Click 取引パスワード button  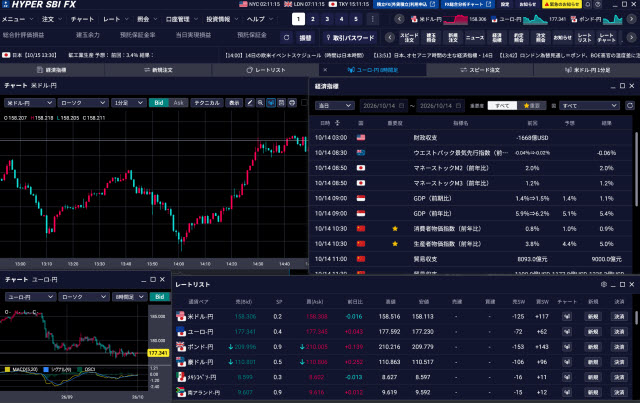(350, 38)
